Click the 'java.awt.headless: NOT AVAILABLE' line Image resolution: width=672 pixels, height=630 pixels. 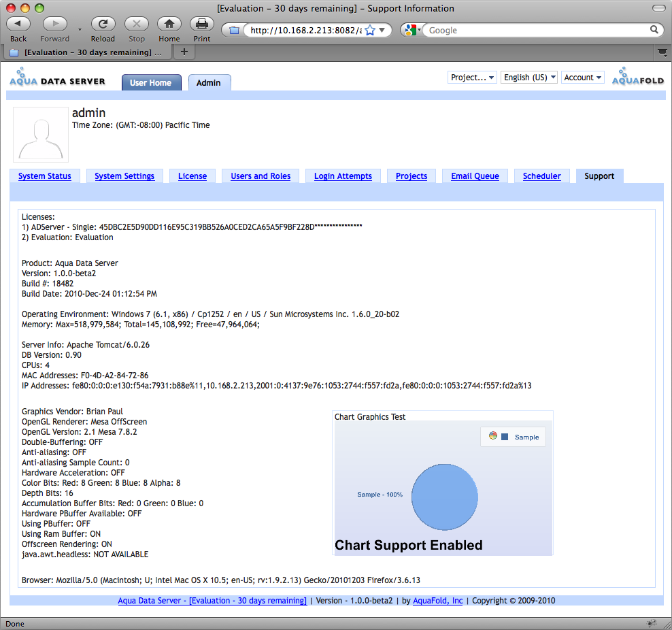click(85, 554)
